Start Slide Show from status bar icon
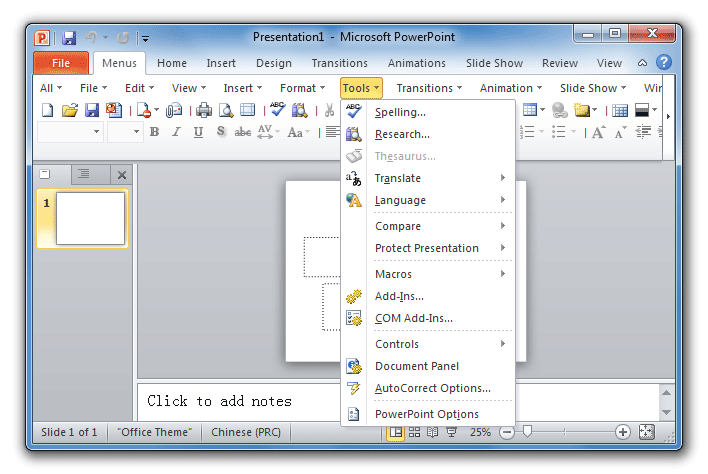Screen dimensions: 708x474 coord(451,432)
